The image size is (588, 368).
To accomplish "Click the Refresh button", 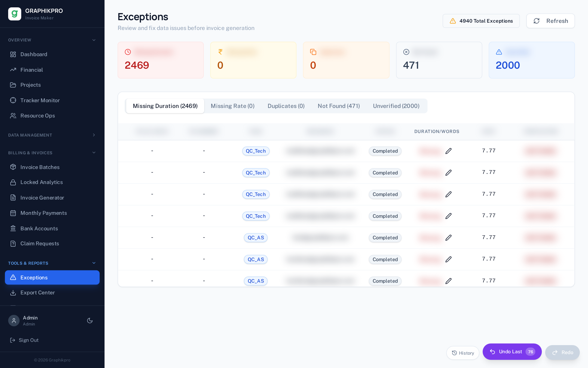I will (550, 21).
